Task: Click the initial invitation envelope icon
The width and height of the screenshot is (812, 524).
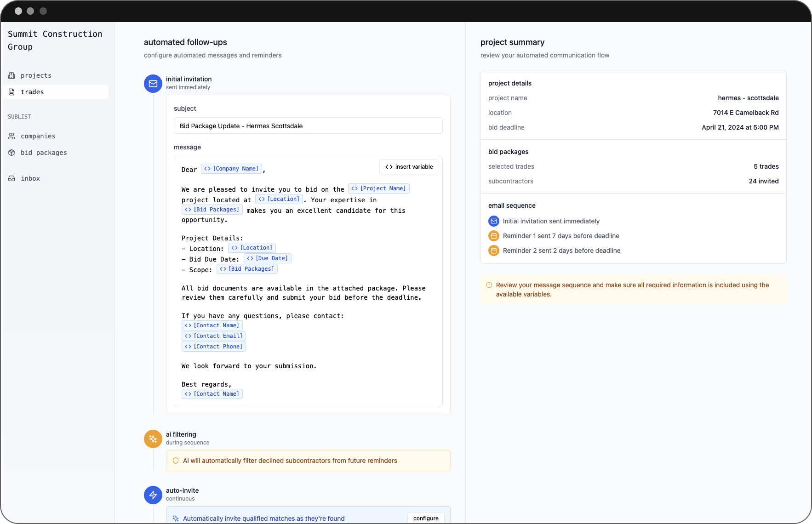Action: tap(153, 84)
